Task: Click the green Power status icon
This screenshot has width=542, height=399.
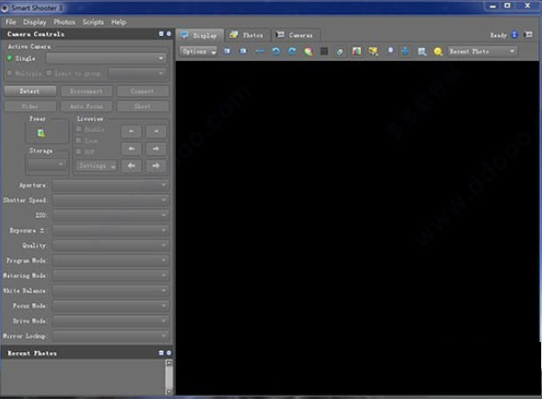Action: coord(41,133)
